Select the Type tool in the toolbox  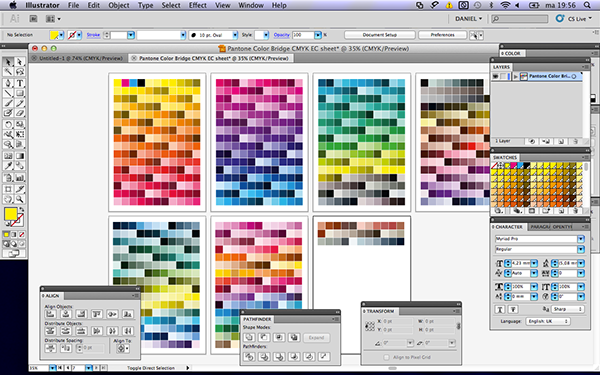[x=20, y=83]
